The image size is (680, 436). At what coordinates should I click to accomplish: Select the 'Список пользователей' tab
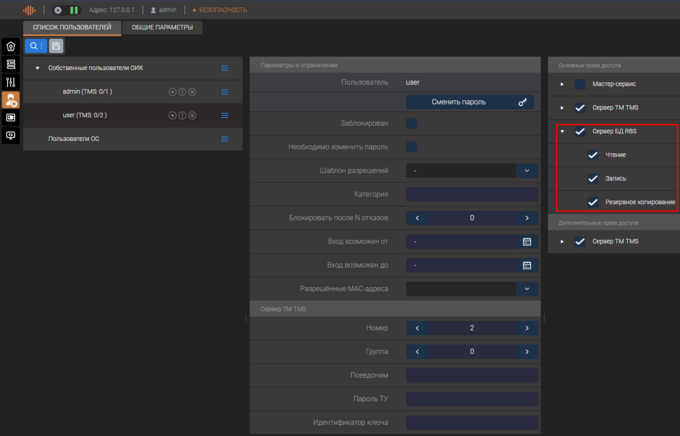click(73, 28)
